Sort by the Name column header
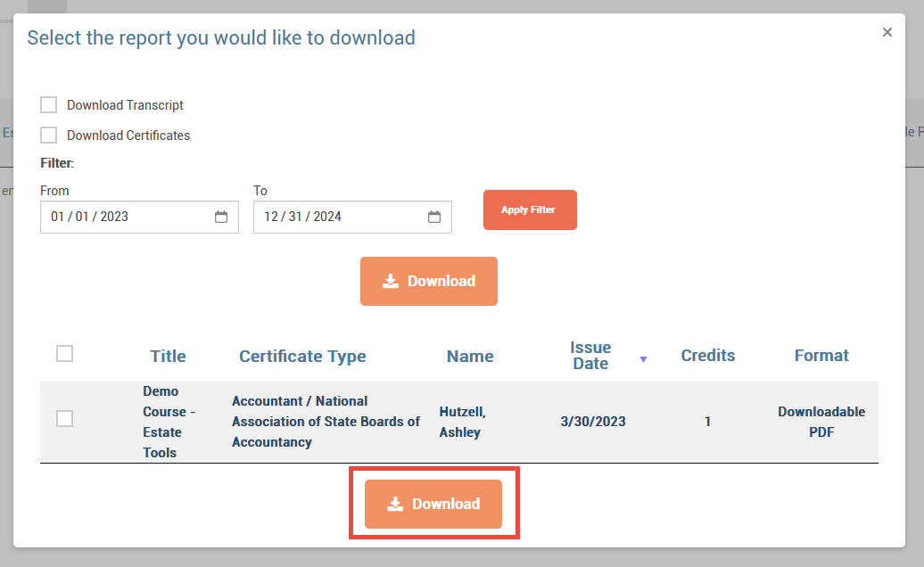 point(470,357)
